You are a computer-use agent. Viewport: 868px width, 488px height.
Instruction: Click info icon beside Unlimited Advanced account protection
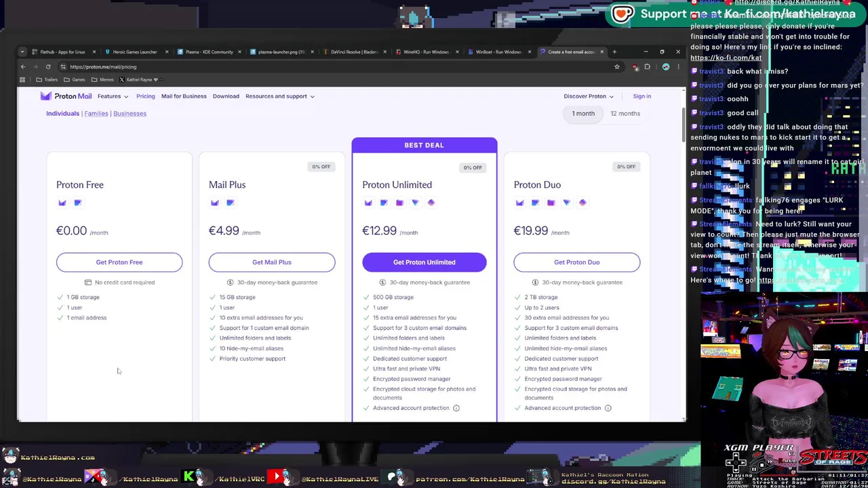[456, 408]
